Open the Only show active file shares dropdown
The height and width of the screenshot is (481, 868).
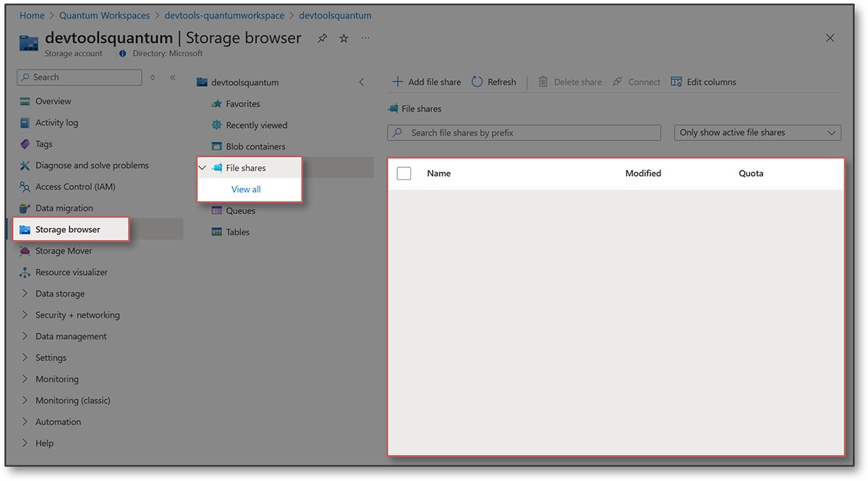(x=757, y=132)
